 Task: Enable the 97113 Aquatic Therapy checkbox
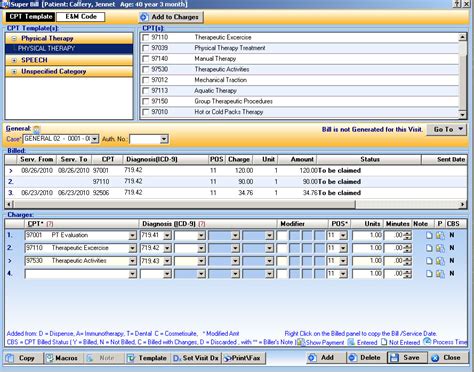point(146,91)
